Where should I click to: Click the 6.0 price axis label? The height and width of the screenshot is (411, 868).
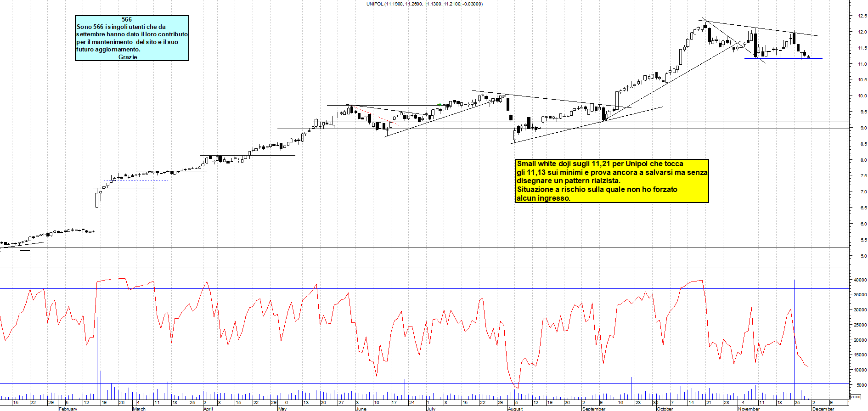pos(863,224)
